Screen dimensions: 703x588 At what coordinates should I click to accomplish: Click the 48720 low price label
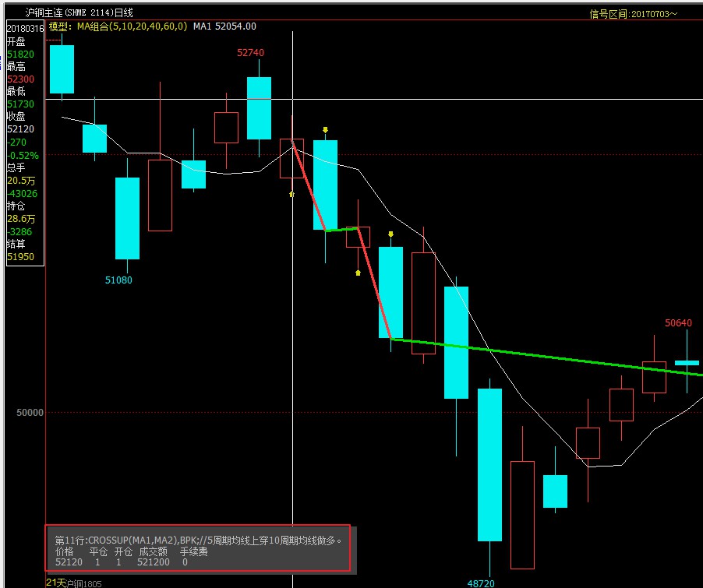pyautogui.click(x=481, y=583)
